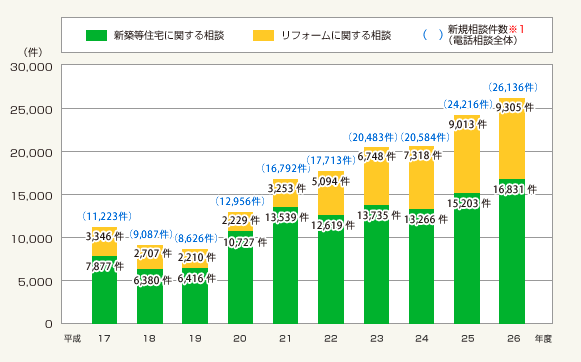Viewport: 581px width, 362px height.
Task: Click y-axis label 30,000
Action: tap(31, 67)
